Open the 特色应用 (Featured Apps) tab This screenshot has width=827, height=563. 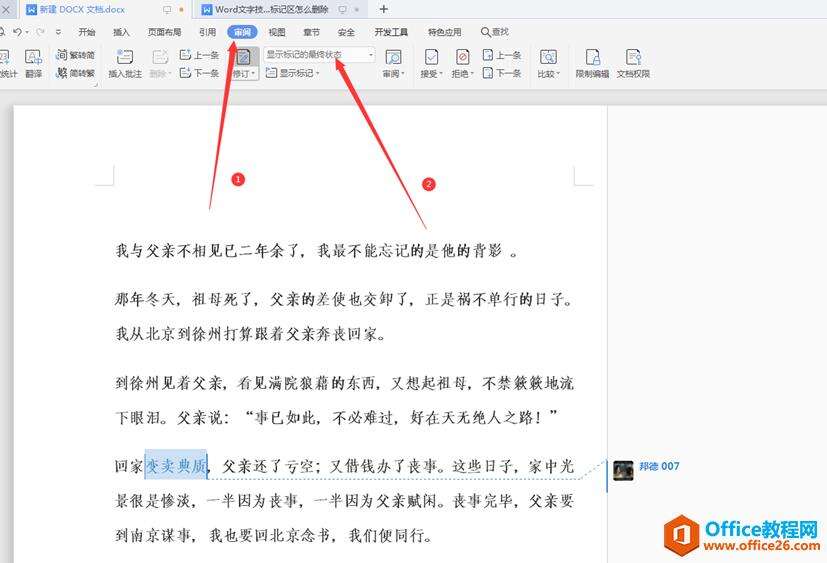(445, 32)
